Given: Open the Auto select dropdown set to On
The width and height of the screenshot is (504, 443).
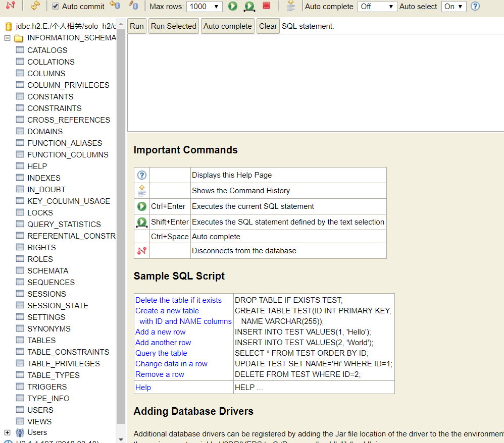Looking at the screenshot, I should [x=453, y=7].
